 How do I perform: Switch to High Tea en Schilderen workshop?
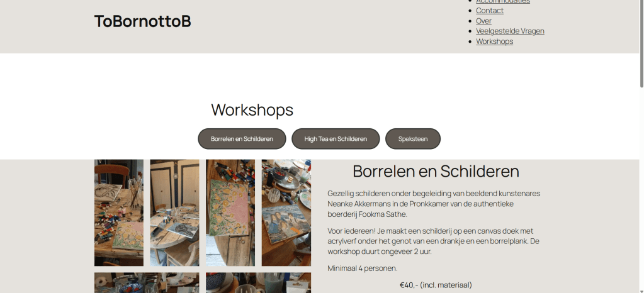[336, 139]
